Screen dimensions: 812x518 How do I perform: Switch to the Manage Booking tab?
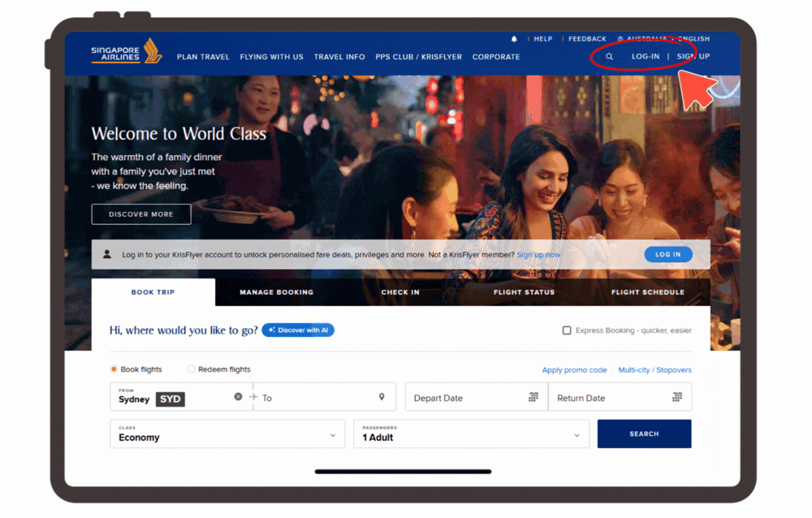tap(277, 292)
